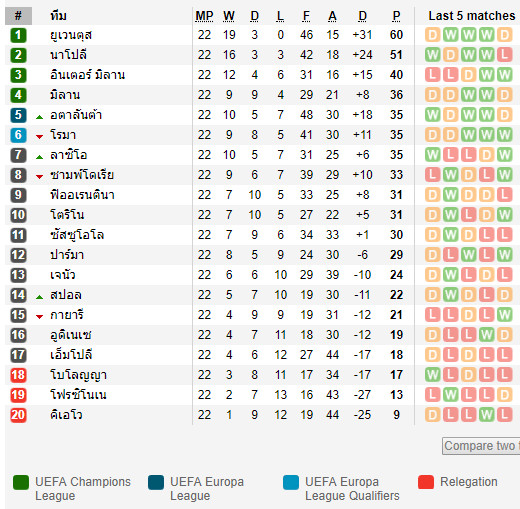Click green up arrow beside อตาลันต้า
Image resolution: width=520 pixels, height=509 pixels.
(40, 117)
